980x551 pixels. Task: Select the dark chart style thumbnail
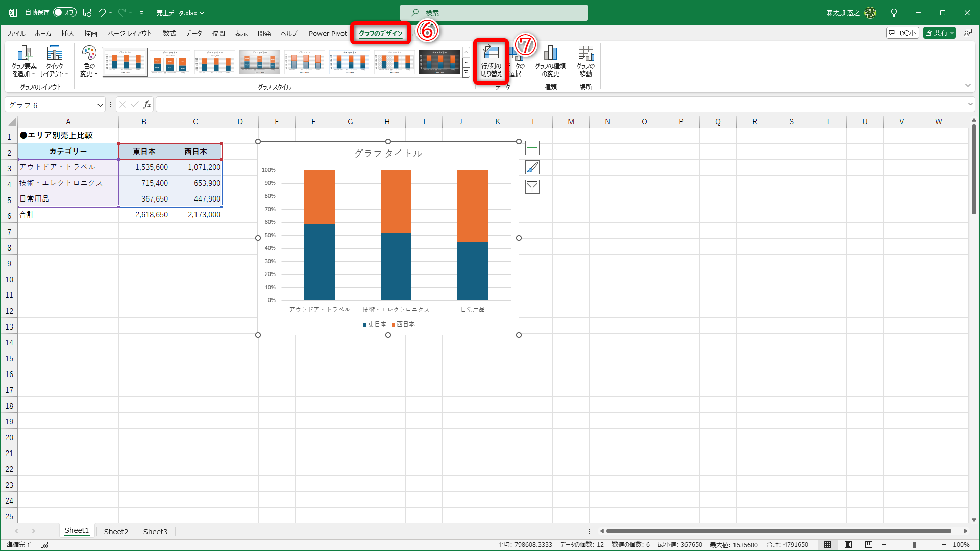(x=439, y=62)
